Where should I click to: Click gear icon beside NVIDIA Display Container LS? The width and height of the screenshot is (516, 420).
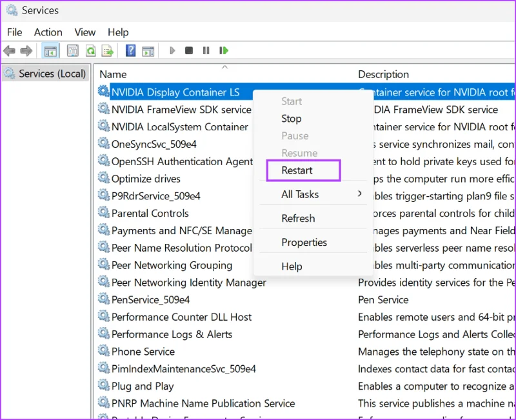(104, 91)
